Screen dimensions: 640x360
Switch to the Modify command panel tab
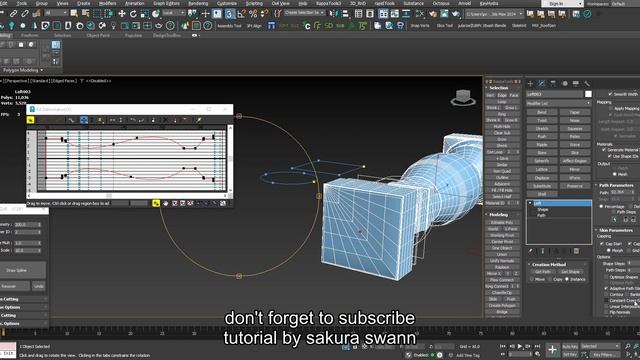(542, 84)
